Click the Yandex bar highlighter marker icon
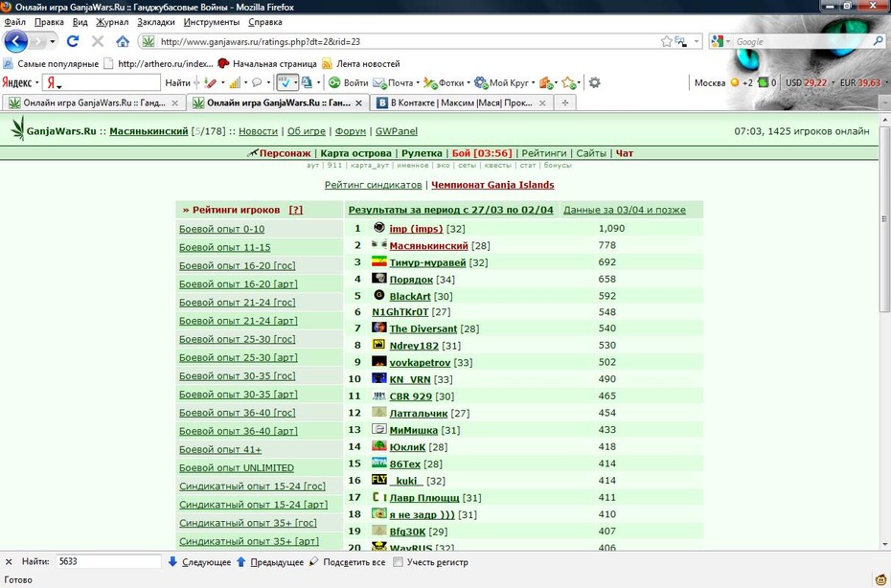Image resolution: width=891 pixels, height=588 pixels. tap(210, 83)
